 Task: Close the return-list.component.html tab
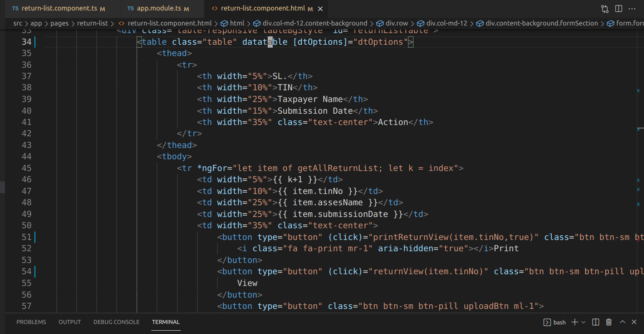point(320,8)
